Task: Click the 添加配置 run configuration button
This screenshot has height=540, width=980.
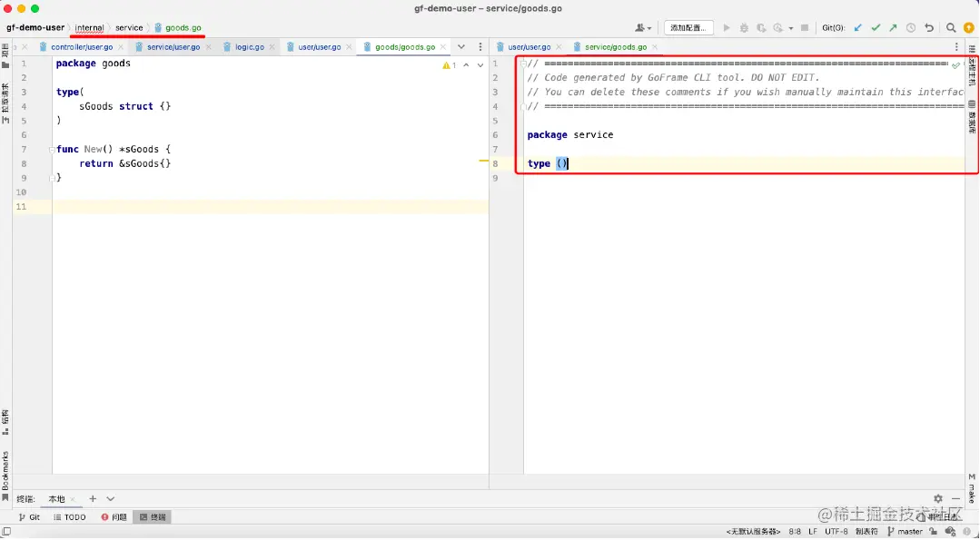Action: click(x=688, y=28)
